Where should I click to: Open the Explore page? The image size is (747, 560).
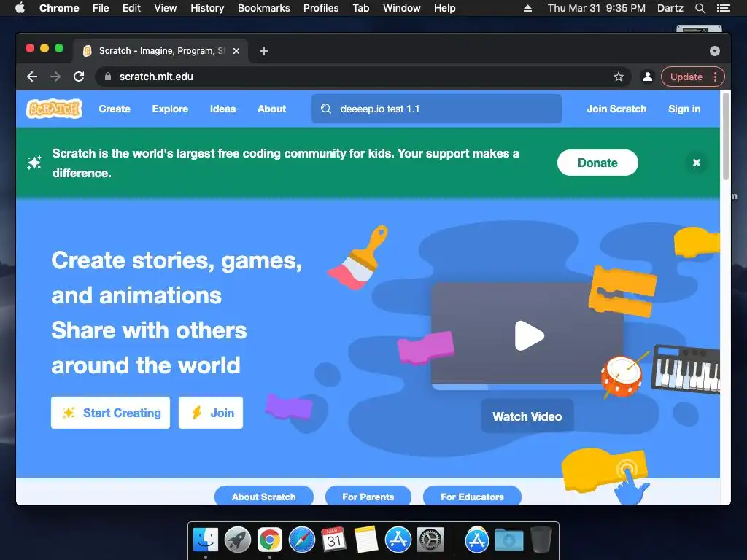(x=170, y=109)
